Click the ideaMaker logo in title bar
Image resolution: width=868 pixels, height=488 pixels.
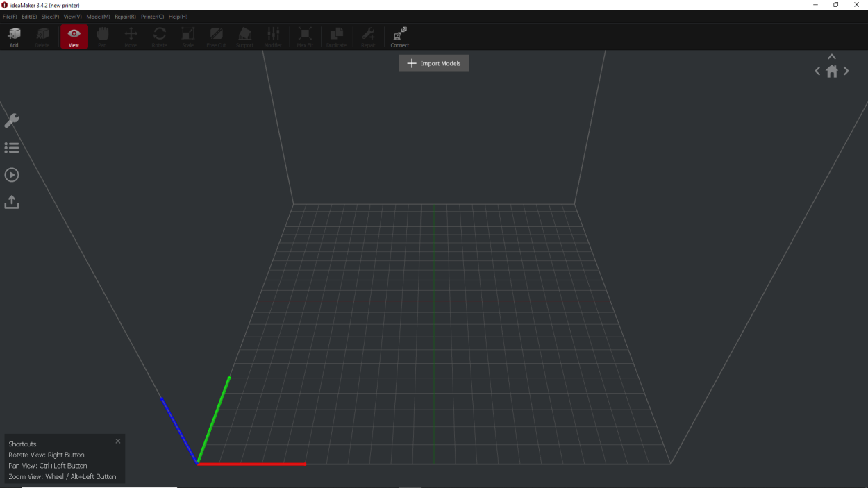pos(5,5)
